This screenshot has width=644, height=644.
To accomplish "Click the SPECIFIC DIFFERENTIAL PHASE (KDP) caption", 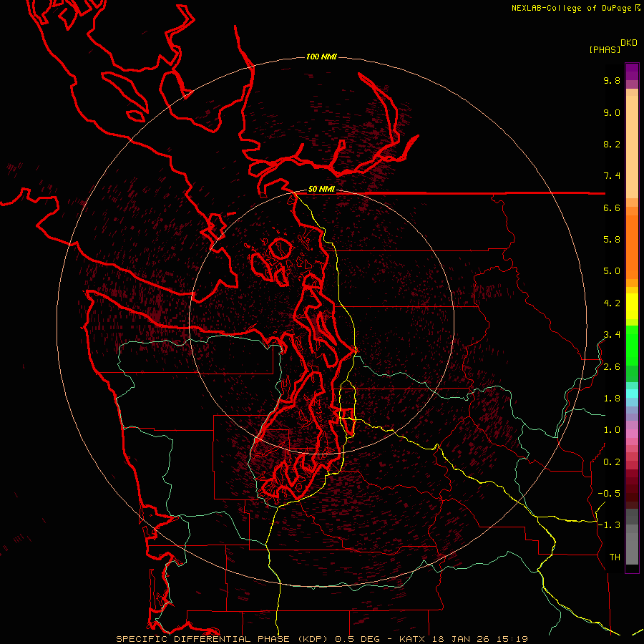I will click(222, 639).
